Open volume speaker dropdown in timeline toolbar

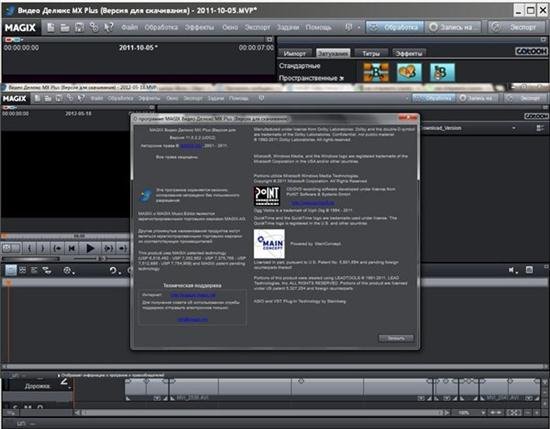513,270
